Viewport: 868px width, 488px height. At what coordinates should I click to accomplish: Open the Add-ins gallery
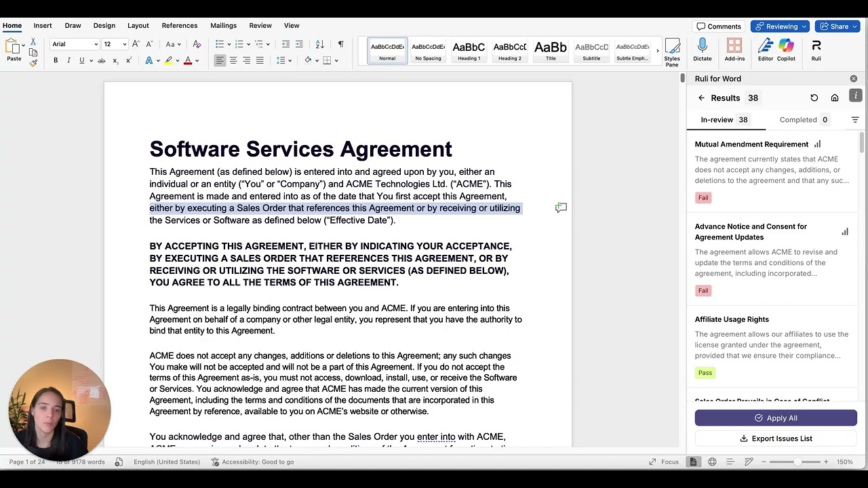point(734,50)
